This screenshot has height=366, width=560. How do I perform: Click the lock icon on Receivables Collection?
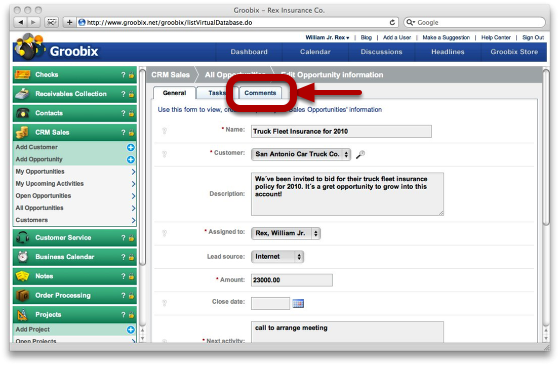point(131,94)
